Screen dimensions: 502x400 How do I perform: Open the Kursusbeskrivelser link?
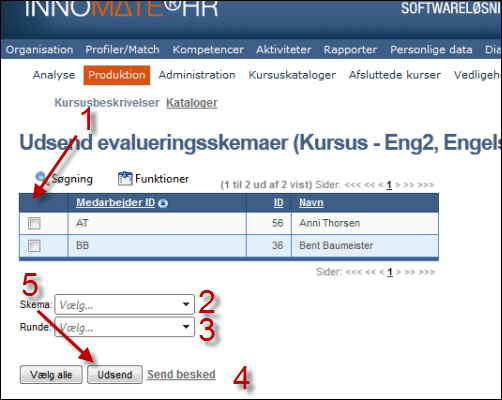coord(107,103)
